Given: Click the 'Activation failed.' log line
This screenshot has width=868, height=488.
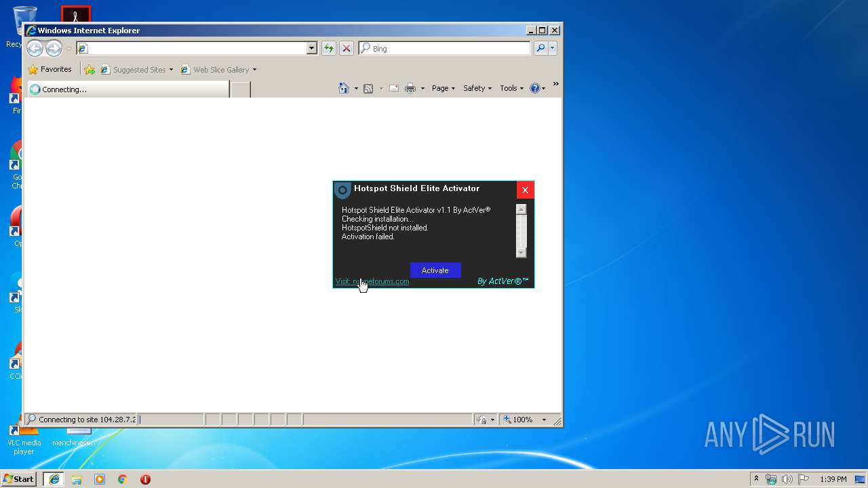Looking at the screenshot, I should point(368,237).
